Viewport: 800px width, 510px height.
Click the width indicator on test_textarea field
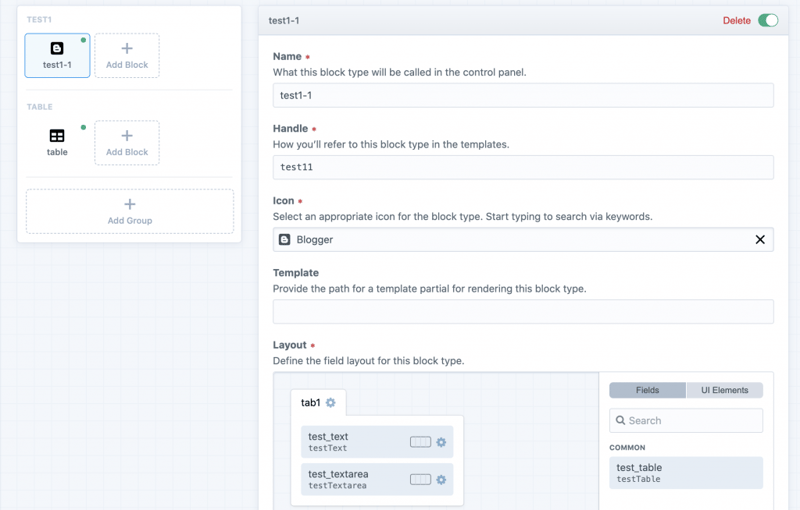[420, 479]
